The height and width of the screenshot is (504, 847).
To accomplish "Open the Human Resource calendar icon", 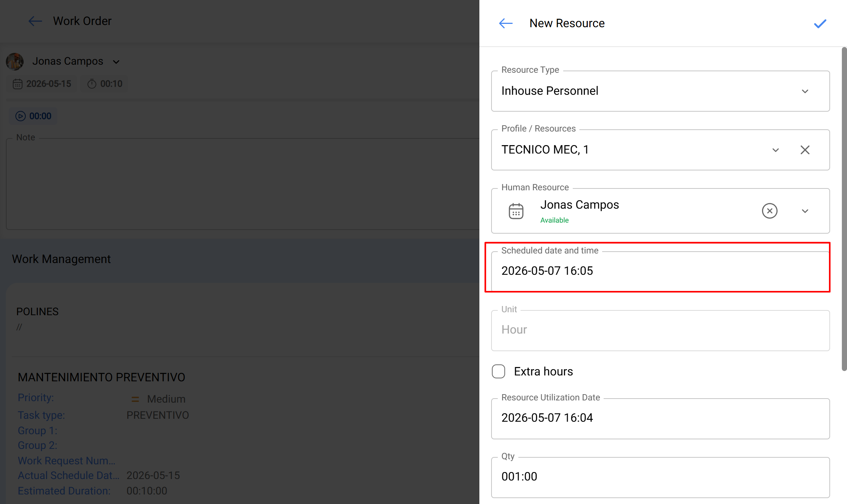I will pos(516,211).
